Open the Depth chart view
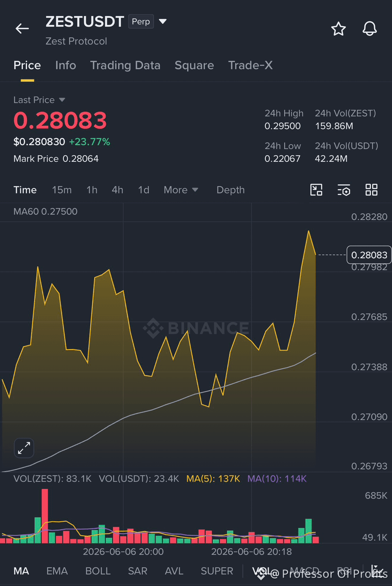The image size is (392, 586). (x=231, y=190)
